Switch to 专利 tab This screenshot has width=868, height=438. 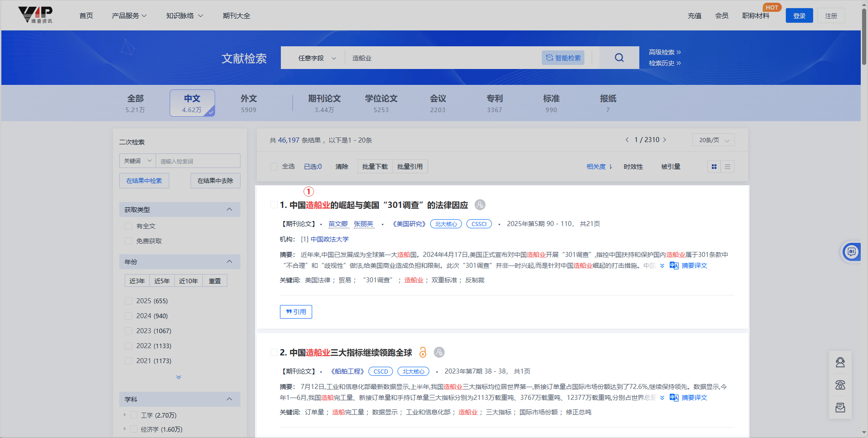(x=495, y=103)
